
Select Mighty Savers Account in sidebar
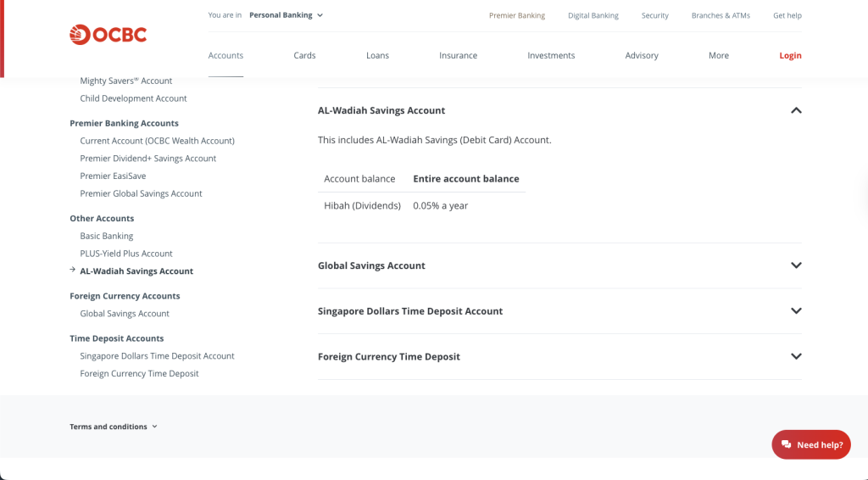(125, 81)
